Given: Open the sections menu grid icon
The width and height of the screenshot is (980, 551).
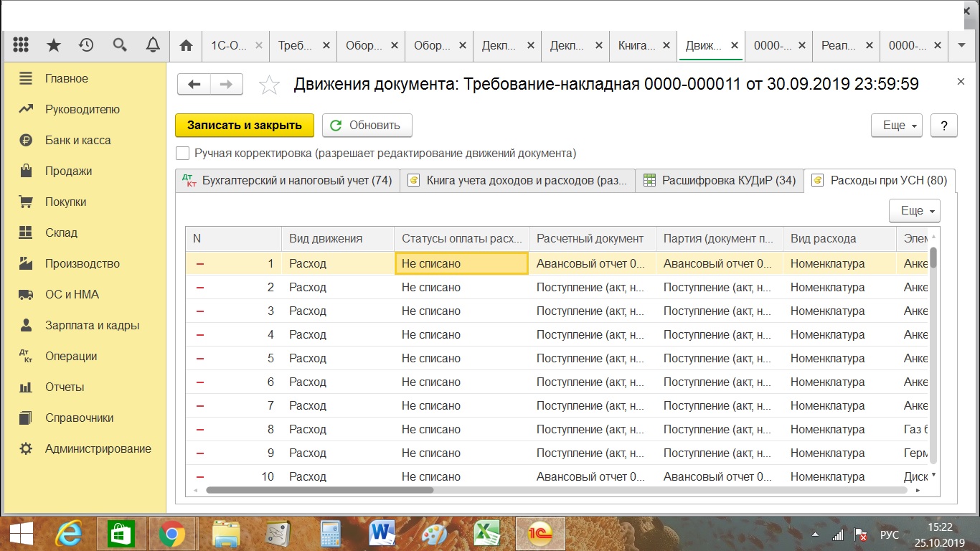Looking at the screenshot, I should [21, 45].
